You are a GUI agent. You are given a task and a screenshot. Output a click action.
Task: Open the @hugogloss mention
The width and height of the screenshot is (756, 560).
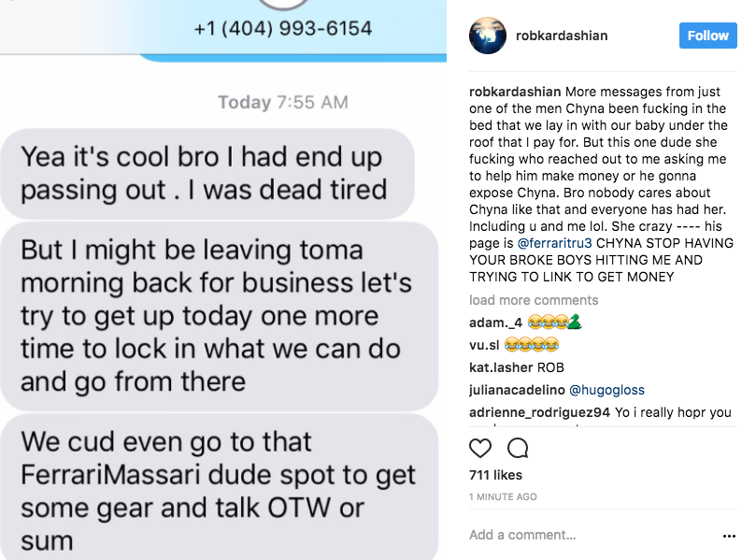[607, 390]
